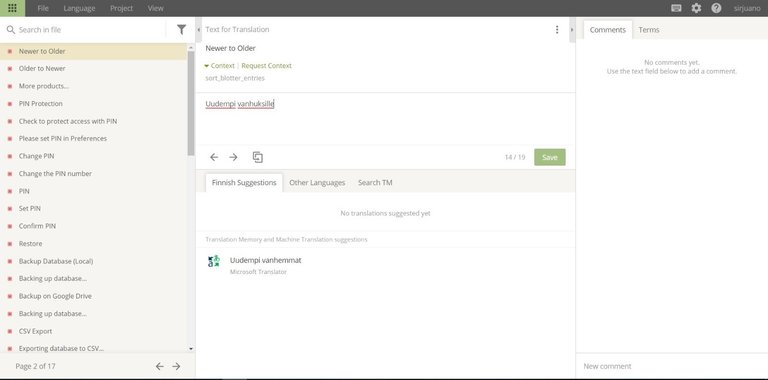Save the current translation

(x=550, y=157)
